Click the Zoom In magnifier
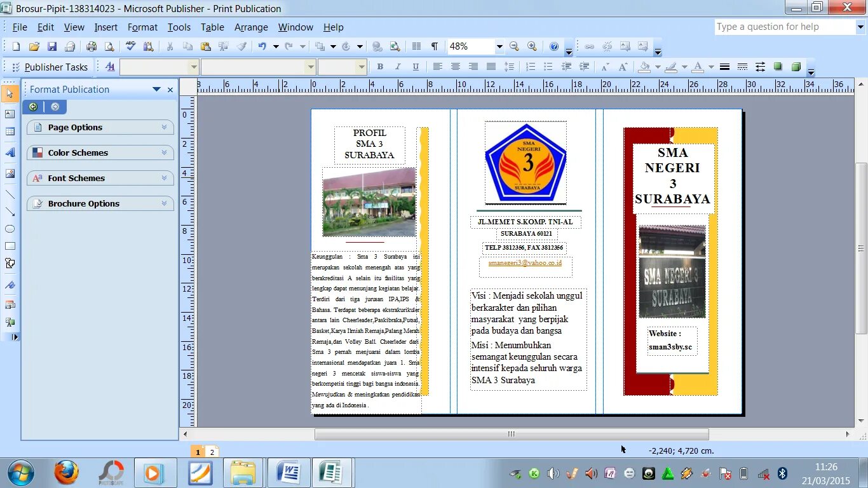Image resolution: width=868 pixels, height=488 pixels. point(532,46)
